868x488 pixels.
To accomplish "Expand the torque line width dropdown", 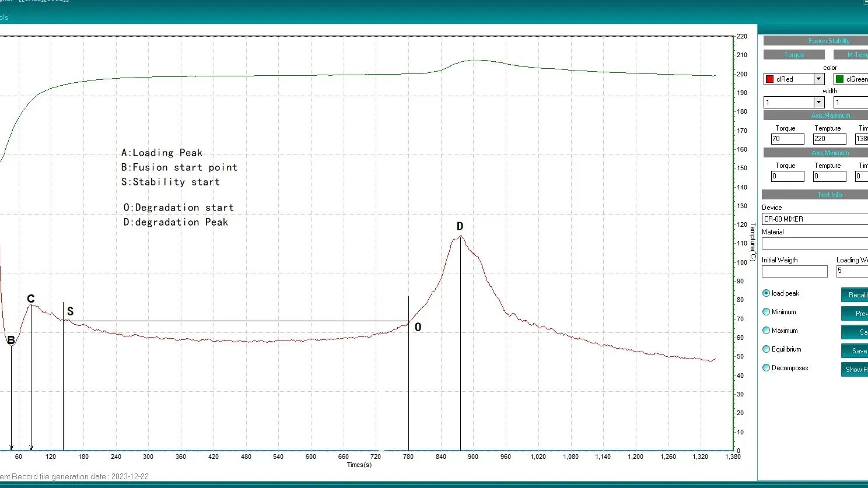I will (x=818, y=103).
